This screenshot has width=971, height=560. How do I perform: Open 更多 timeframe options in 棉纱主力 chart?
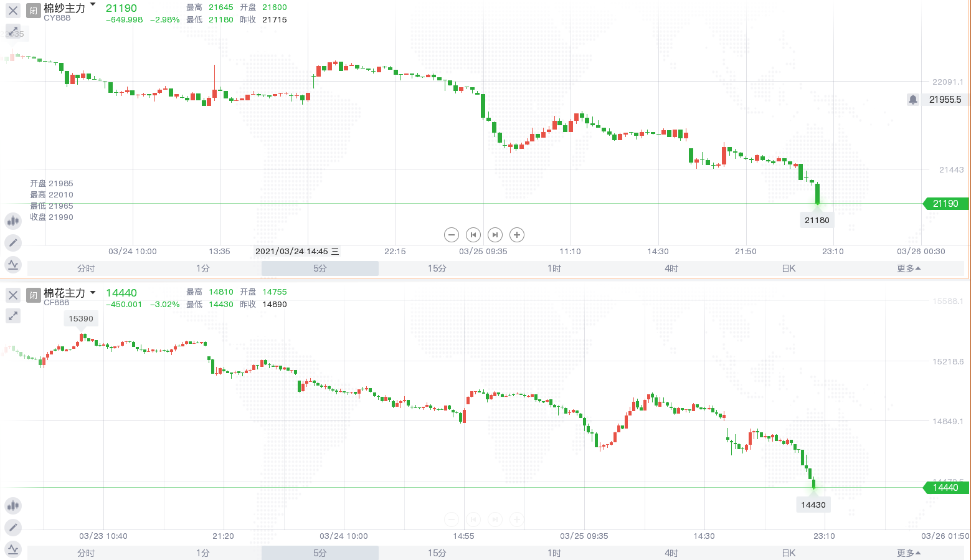click(x=909, y=268)
